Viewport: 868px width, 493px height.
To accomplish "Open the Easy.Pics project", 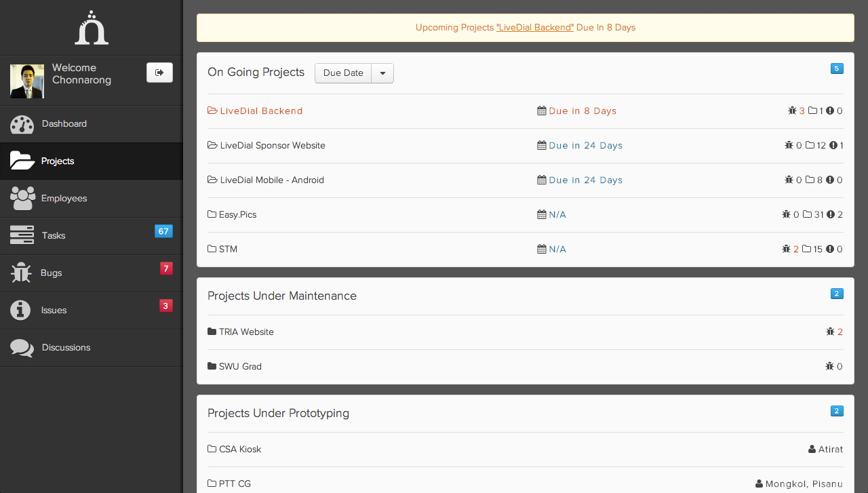I will pyautogui.click(x=237, y=215).
